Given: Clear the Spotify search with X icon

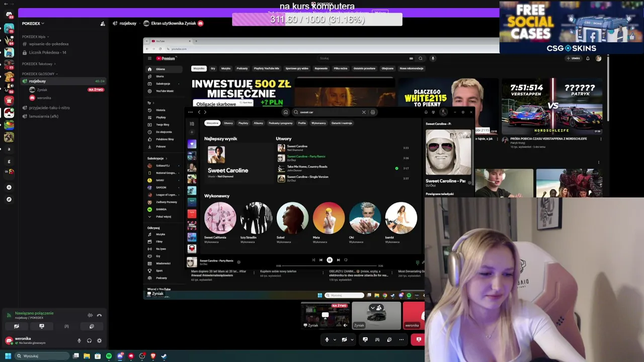Looking at the screenshot, I should 364,112.
